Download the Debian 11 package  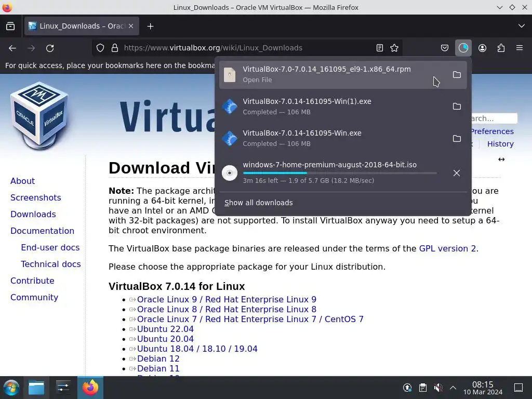click(158, 368)
